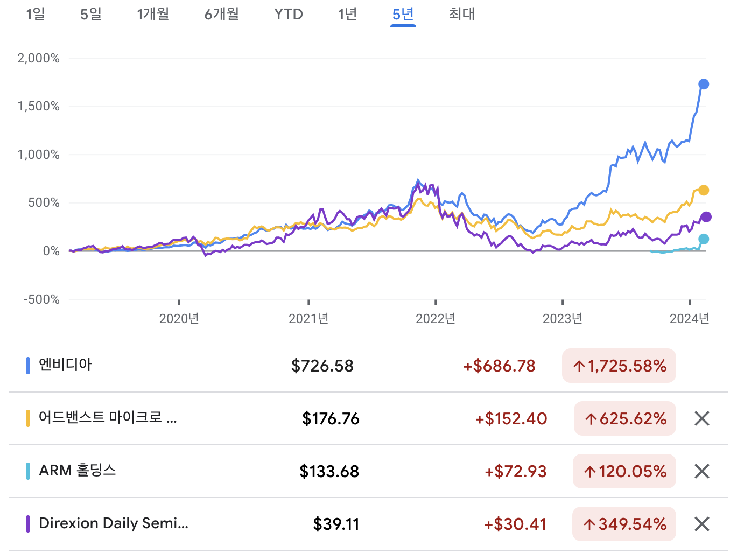Click the ↑349.54% change badge
The image size is (744, 560).
(x=624, y=524)
